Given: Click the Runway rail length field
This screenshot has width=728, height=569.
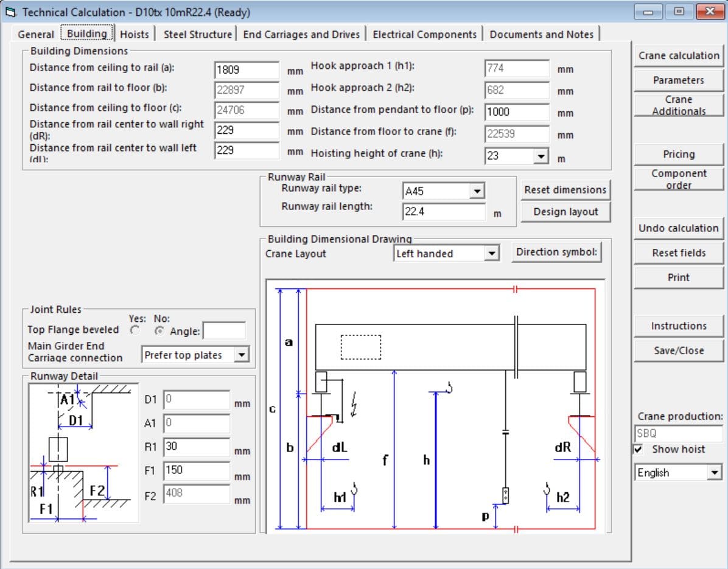Looking at the screenshot, I should tap(443, 212).
